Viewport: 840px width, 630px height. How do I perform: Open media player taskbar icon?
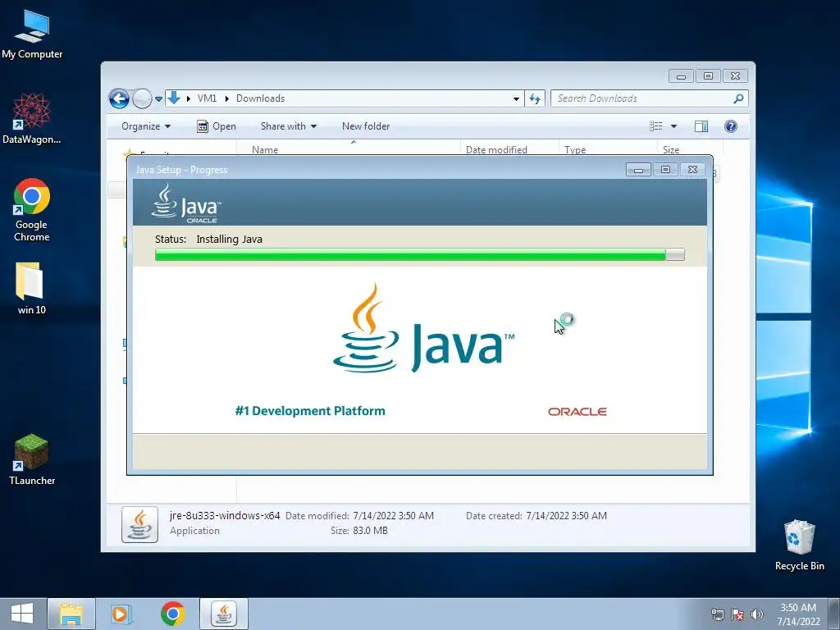coord(121,614)
